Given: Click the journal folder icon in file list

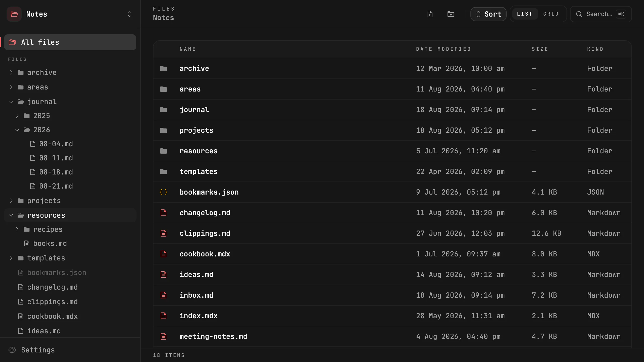Looking at the screenshot, I should pyautogui.click(x=164, y=110).
